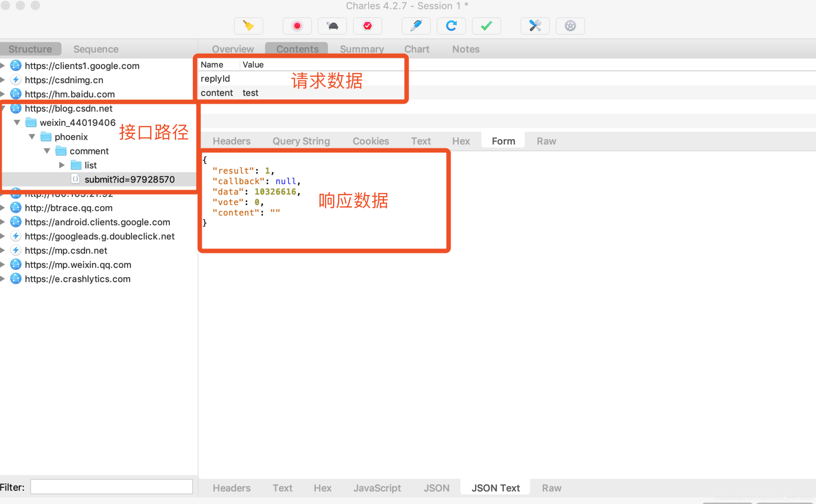Expand the clients1.google.com host
The width and height of the screenshot is (816, 504).
coord(3,66)
